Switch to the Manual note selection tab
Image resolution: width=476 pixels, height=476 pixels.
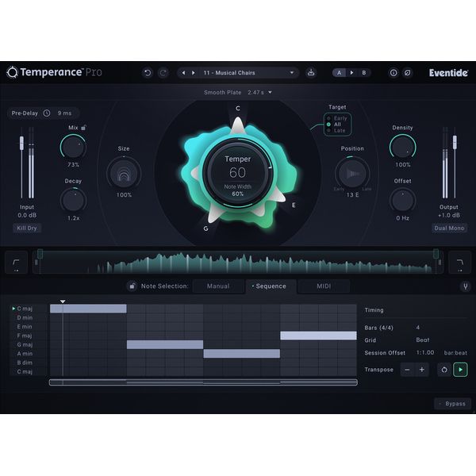point(218,286)
